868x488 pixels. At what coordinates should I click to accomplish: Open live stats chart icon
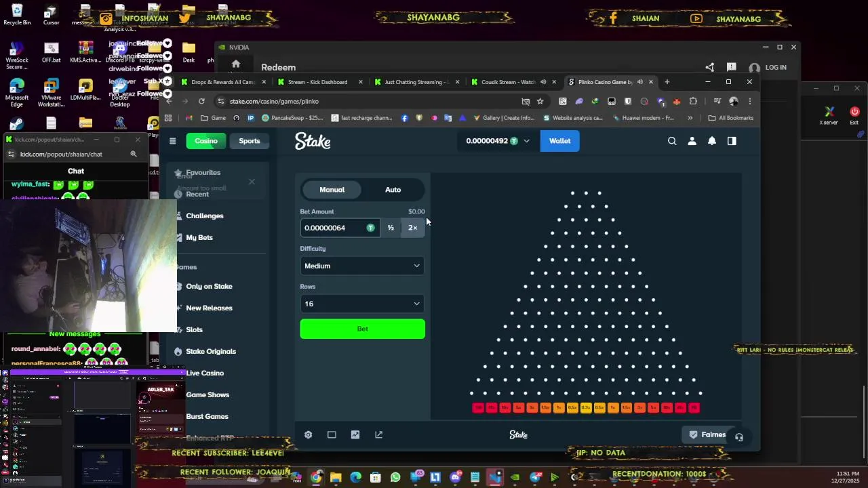pyautogui.click(x=355, y=435)
